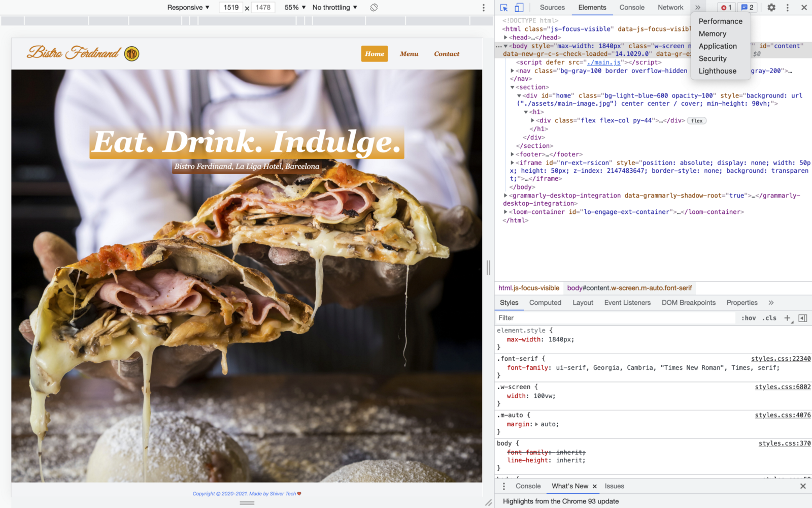Choose Performance from the overflow menu
Screen dimensions: 812x508
720,21
